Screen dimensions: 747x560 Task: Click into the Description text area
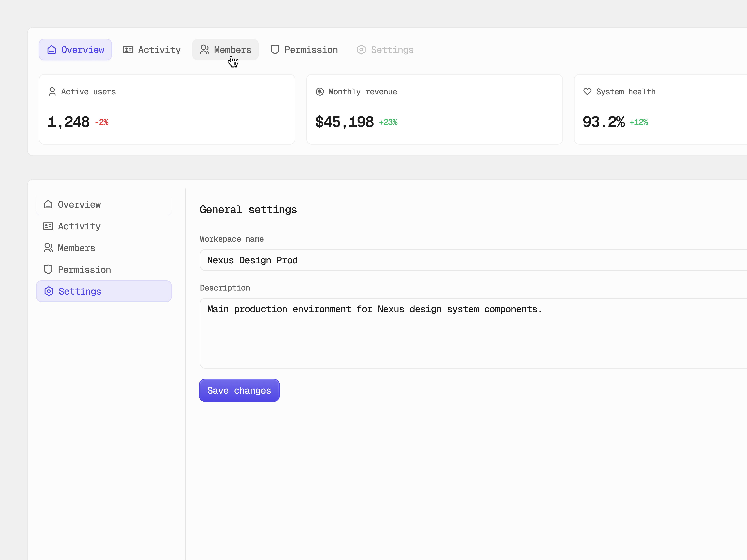coord(473,333)
